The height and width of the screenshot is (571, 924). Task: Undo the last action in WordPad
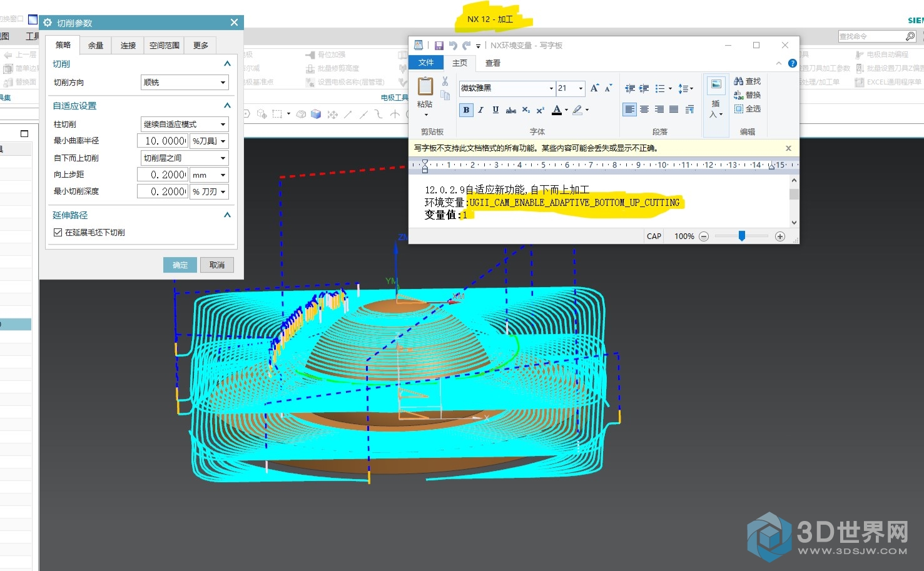pyautogui.click(x=453, y=46)
